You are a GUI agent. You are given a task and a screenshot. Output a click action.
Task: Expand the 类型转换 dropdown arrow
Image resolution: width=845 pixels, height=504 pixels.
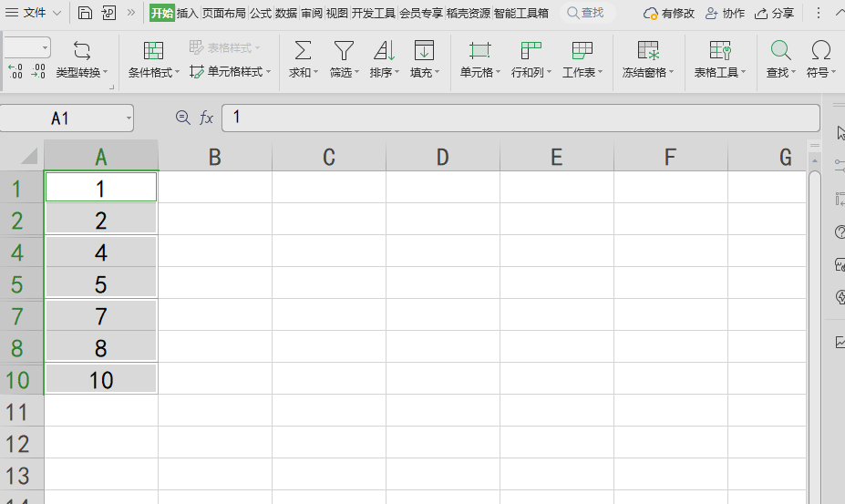pos(106,72)
